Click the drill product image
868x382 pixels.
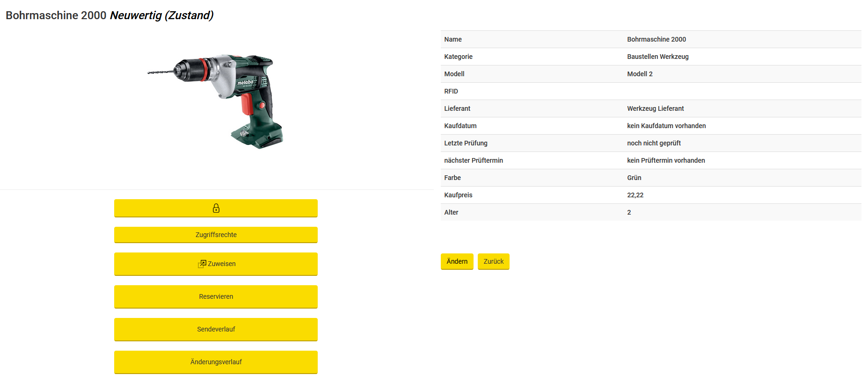click(216, 101)
